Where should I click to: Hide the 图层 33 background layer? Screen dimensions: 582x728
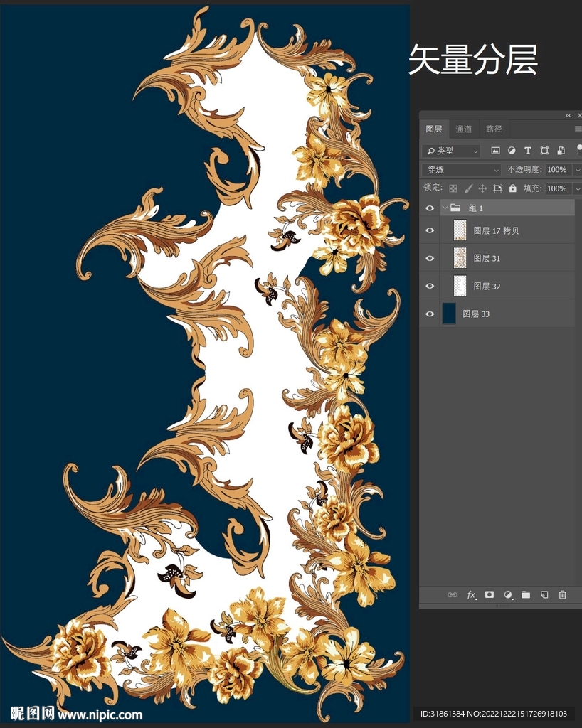click(430, 314)
